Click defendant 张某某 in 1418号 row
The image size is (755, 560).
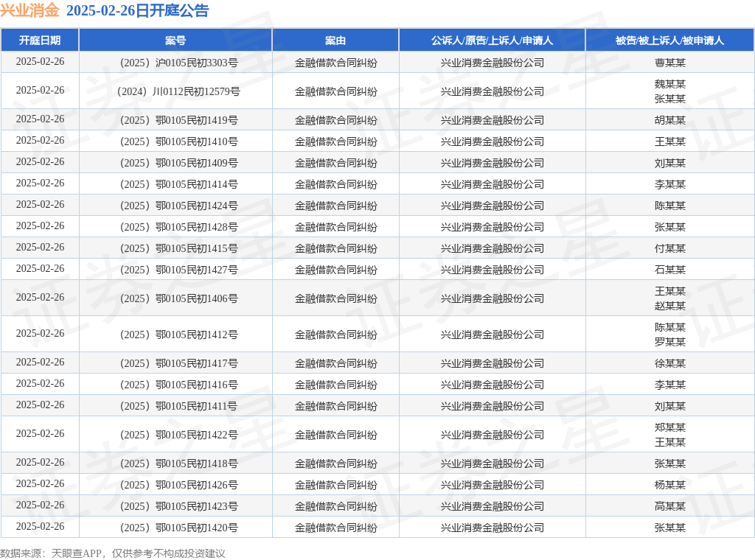(669, 463)
